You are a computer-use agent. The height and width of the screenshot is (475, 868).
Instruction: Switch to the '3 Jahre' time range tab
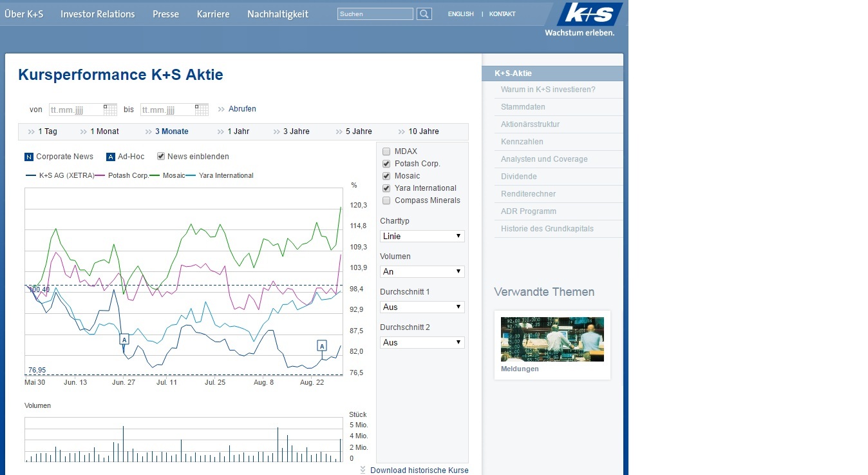click(296, 131)
